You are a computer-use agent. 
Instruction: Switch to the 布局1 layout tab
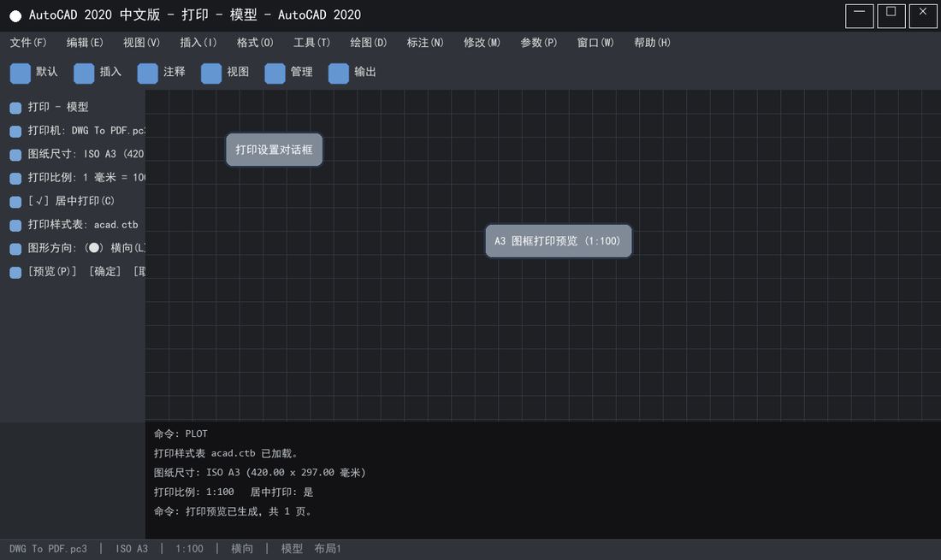point(328,549)
